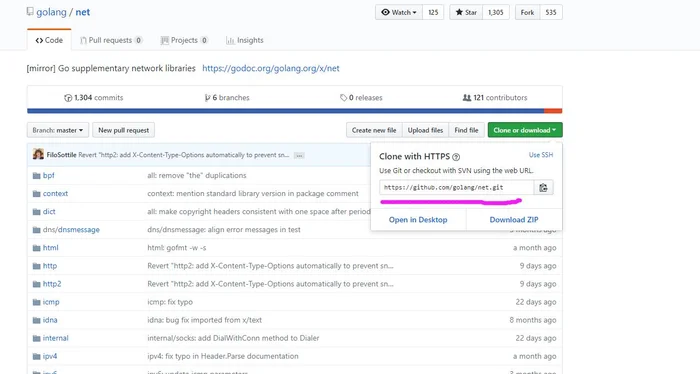Click the Create new file button

pos(374,130)
